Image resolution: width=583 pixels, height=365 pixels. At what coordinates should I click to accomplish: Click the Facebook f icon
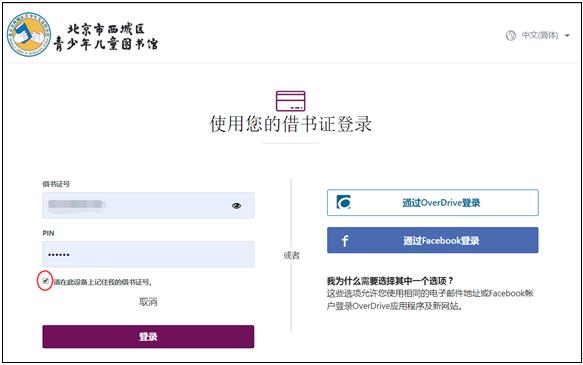click(345, 241)
